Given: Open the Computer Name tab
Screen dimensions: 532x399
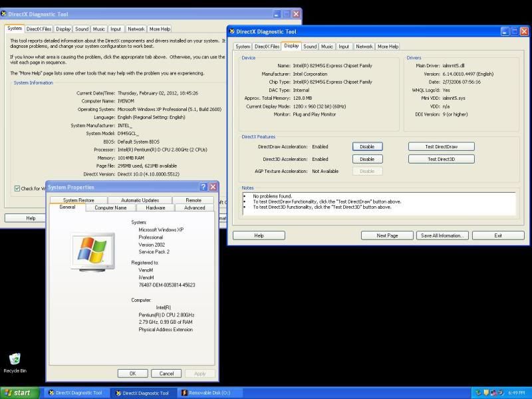Looking at the screenshot, I should [110, 207].
